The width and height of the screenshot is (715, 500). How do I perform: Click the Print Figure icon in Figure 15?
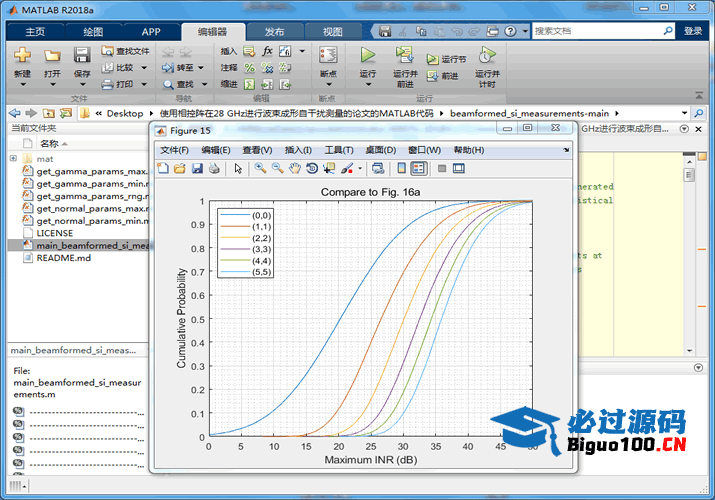(x=213, y=169)
